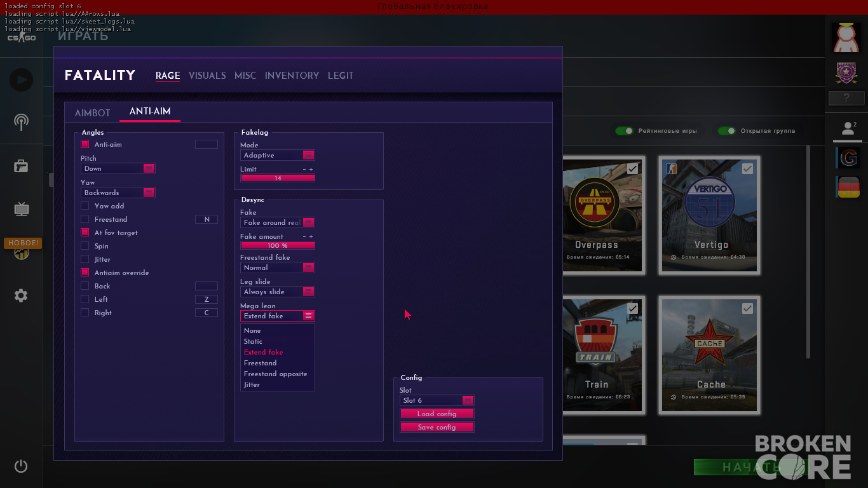Open the config Slot dropdown
This screenshot has width=868, height=488.
[437, 400]
